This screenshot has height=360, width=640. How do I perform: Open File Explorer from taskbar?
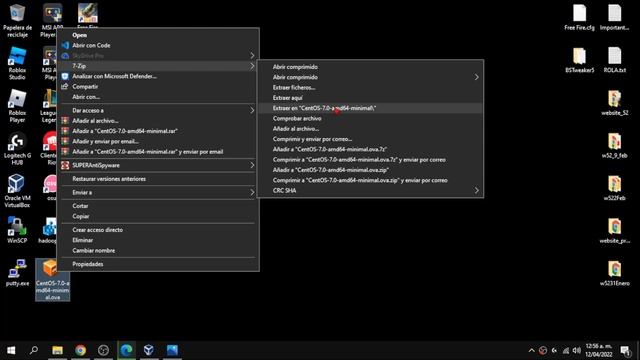(57, 350)
